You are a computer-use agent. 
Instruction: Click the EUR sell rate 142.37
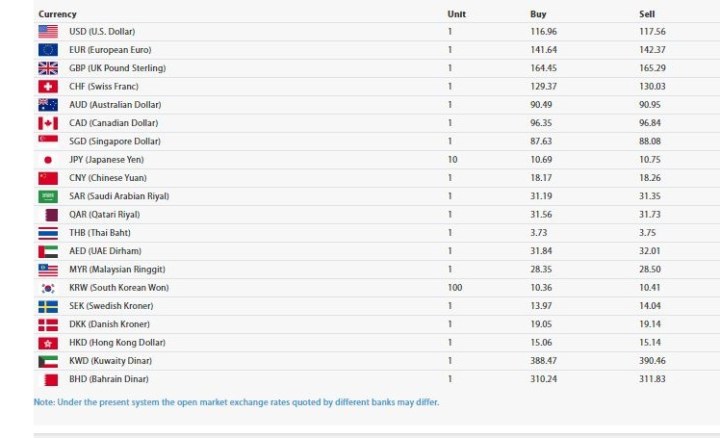coord(652,50)
